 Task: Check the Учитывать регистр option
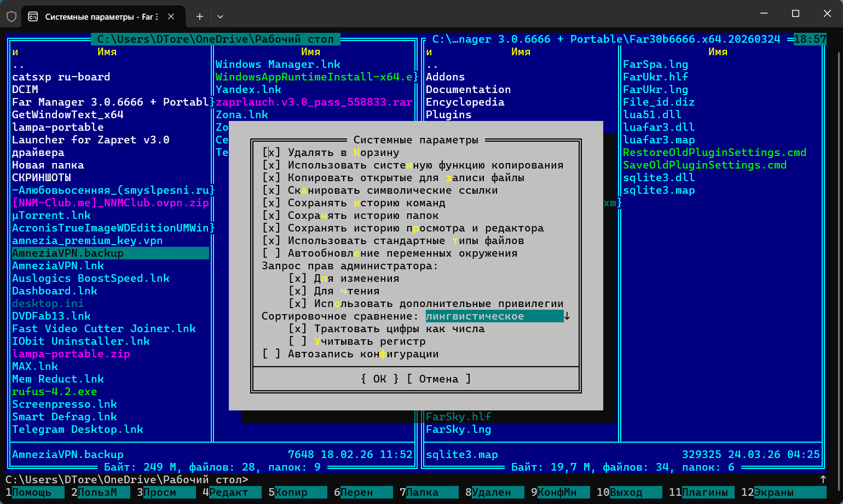(297, 341)
